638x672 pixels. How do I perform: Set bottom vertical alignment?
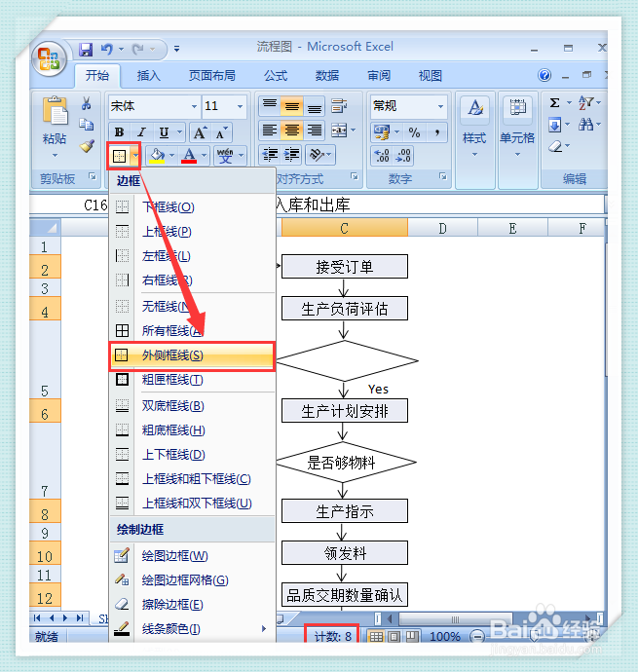click(315, 106)
